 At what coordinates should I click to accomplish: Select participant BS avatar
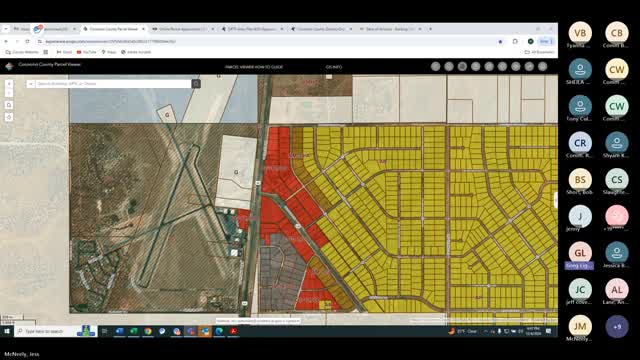coord(580,180)
